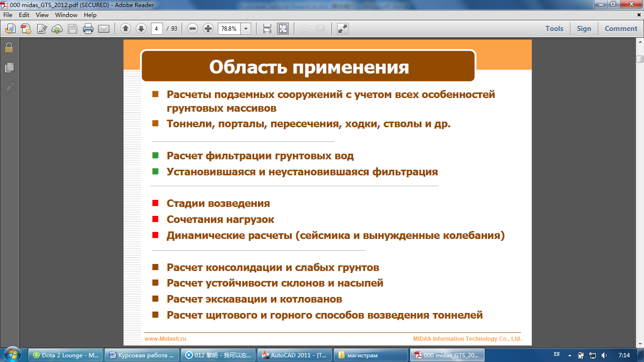
Task: Zoom out using the minus button
Action: [192, 29]
